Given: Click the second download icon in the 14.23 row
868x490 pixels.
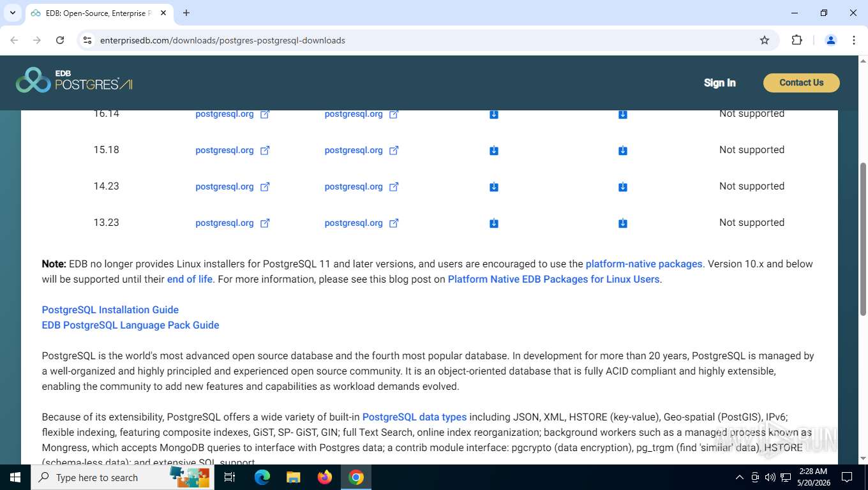Looking at the screenshot, I should pos(623,187).
